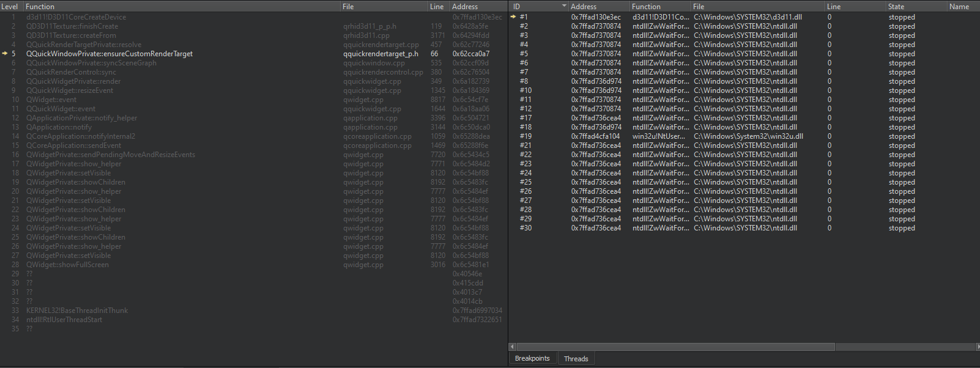Switch to the Breakpoints tab

pyautogui.click(x=532, y=358)
